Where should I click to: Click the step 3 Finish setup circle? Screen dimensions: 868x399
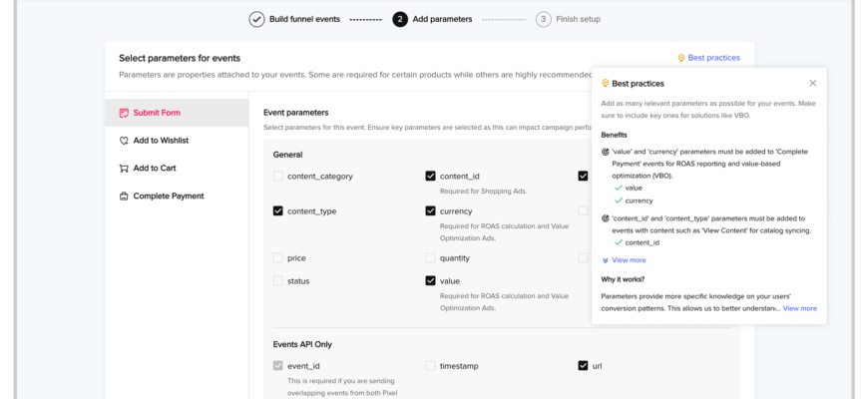pos(543,19)
